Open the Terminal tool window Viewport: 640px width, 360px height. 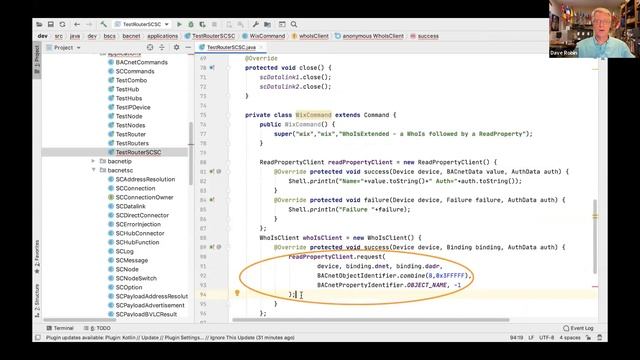pos(60,328)
